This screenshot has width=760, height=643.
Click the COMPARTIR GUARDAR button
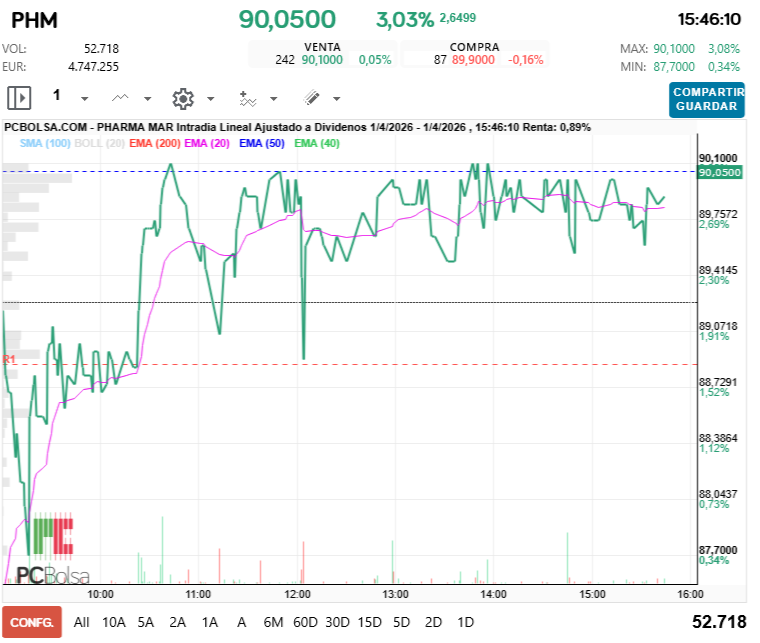tap(707, 99)
